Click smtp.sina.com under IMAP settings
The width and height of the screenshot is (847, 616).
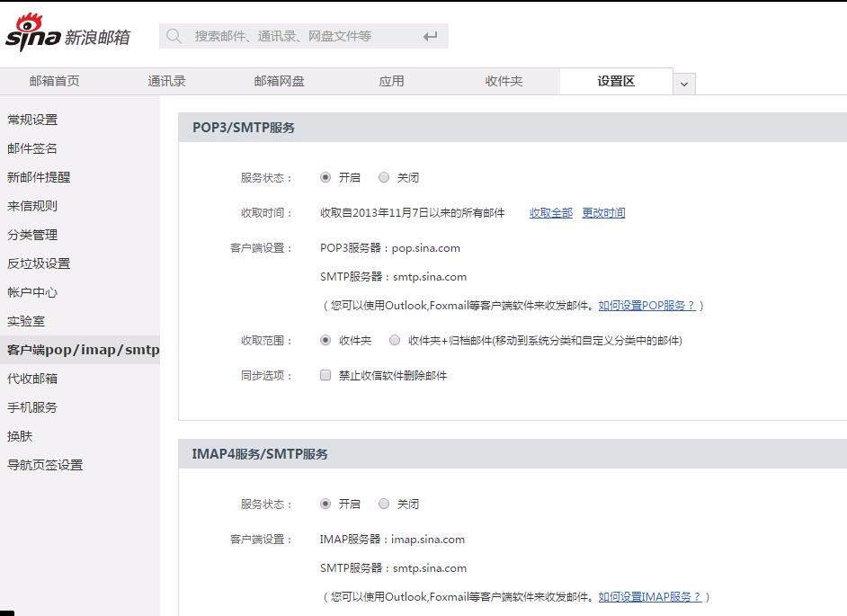click(430, 568)
